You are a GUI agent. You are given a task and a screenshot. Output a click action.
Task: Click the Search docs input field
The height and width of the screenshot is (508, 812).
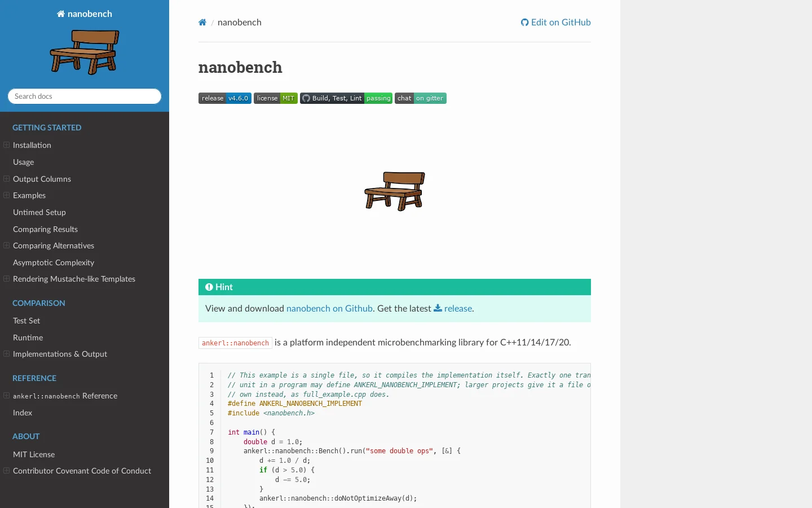pos(85,97)
